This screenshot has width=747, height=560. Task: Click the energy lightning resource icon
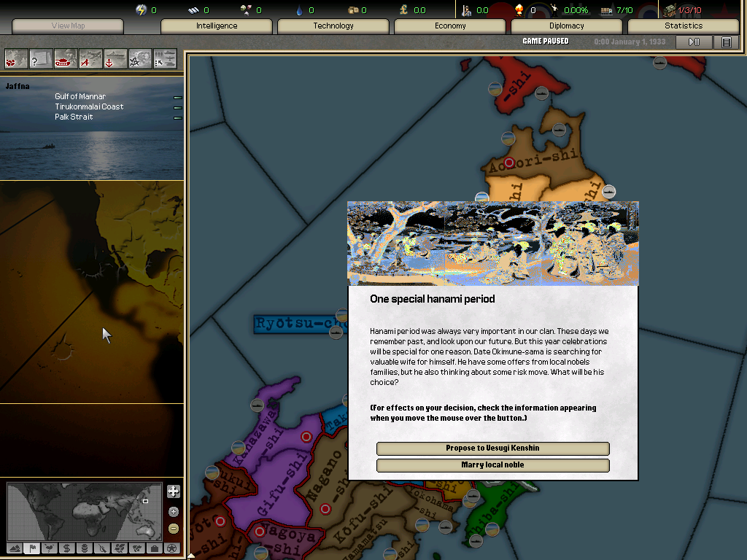[141, 9]
